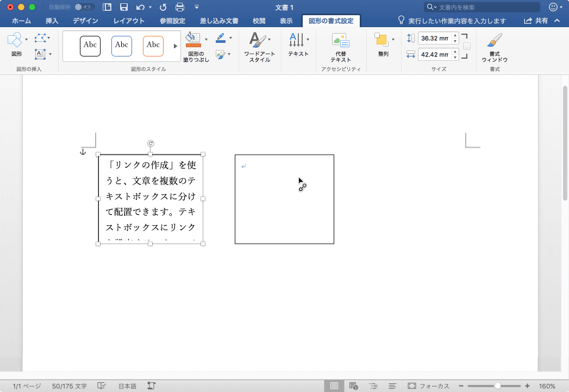
Task: Switch to web layout view
Action: [353, 386]
